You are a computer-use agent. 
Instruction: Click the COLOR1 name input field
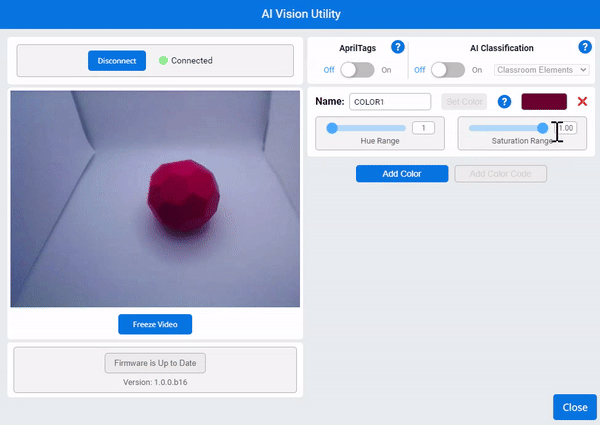coord(390,102)
